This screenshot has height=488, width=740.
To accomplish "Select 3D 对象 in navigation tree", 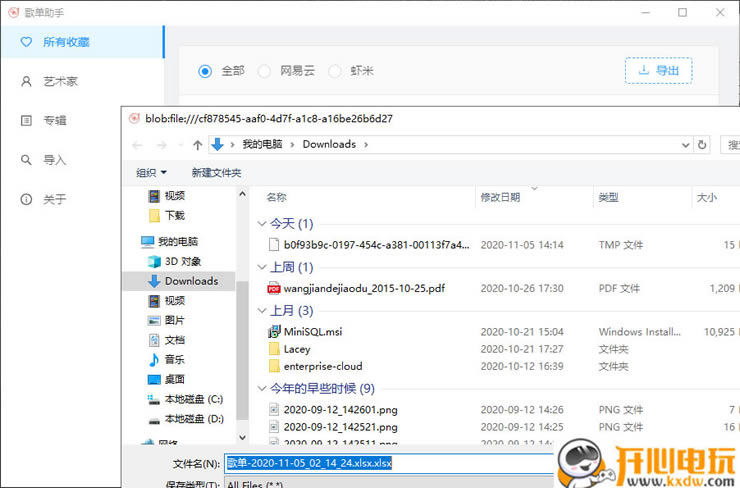I will pyautogui.click(x=182, y=261).
